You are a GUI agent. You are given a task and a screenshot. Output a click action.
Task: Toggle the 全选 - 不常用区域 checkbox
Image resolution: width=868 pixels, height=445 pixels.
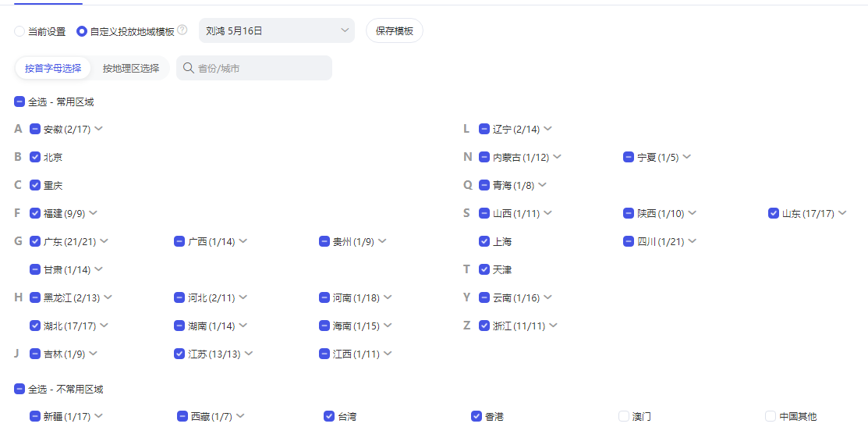pos(19,389)
